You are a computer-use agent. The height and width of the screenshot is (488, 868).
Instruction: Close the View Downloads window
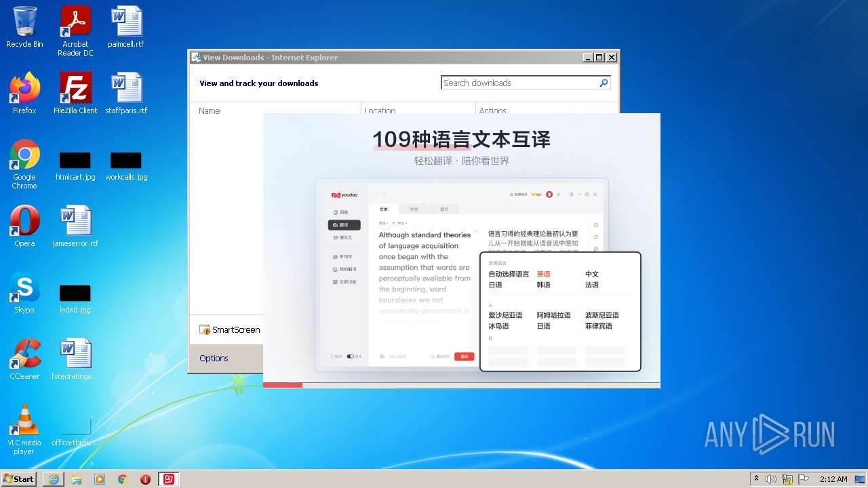612,58
